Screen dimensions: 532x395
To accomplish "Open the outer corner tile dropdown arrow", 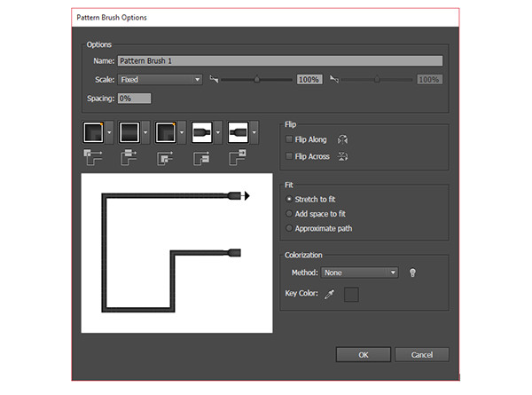I will 109,132.
